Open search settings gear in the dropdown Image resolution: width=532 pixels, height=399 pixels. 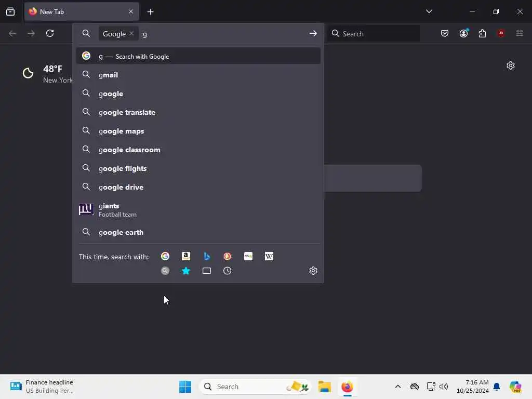313,271
